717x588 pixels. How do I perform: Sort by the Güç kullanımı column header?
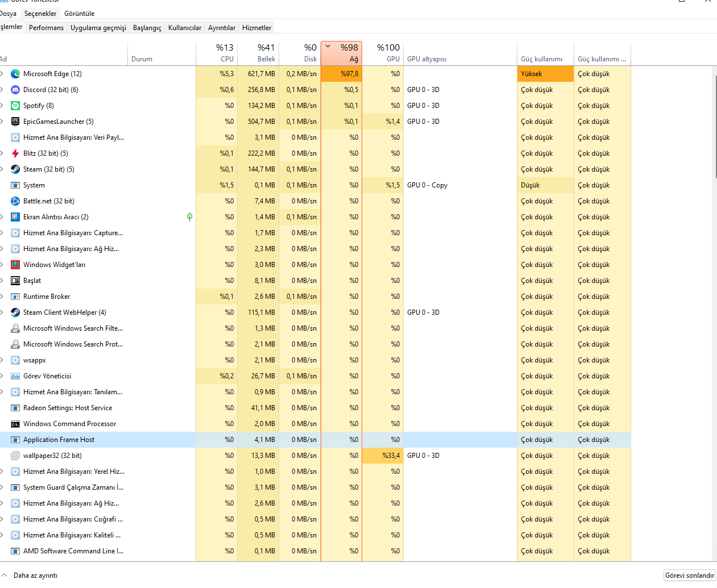coord(545,53)
